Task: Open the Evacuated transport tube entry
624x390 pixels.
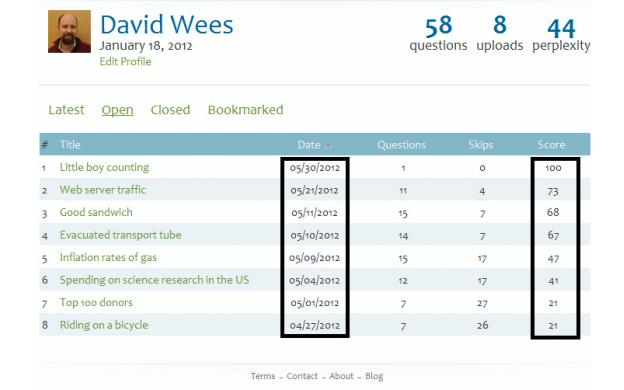Action: coord(121,235)
